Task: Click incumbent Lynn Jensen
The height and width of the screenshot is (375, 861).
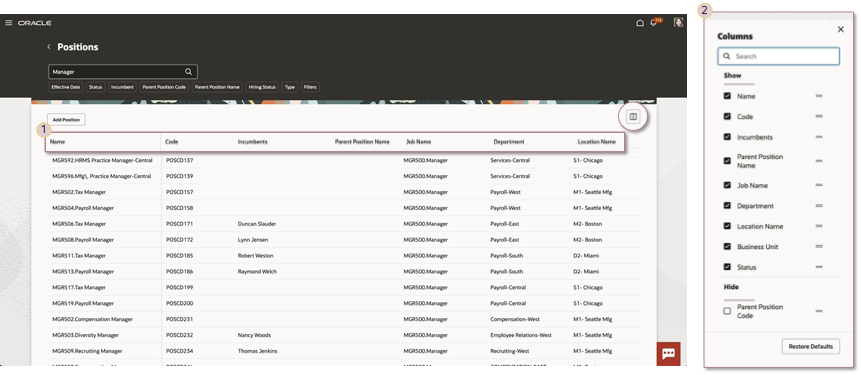Action: (253, 240)
